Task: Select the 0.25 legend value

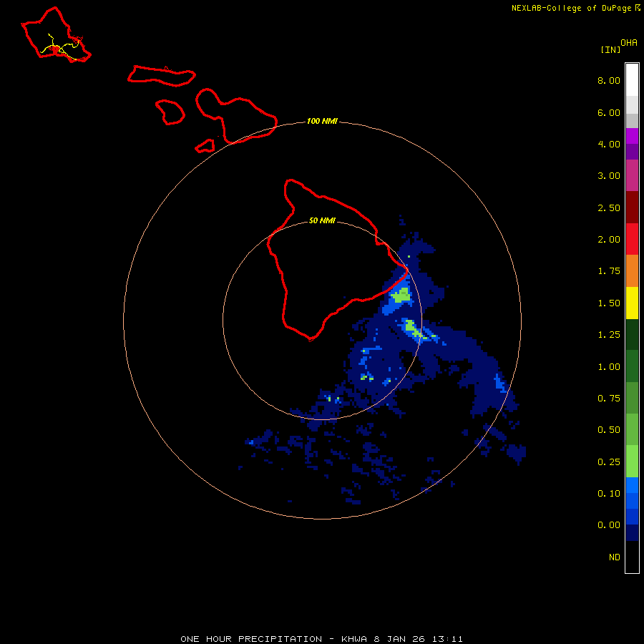Action: (609, 462)
